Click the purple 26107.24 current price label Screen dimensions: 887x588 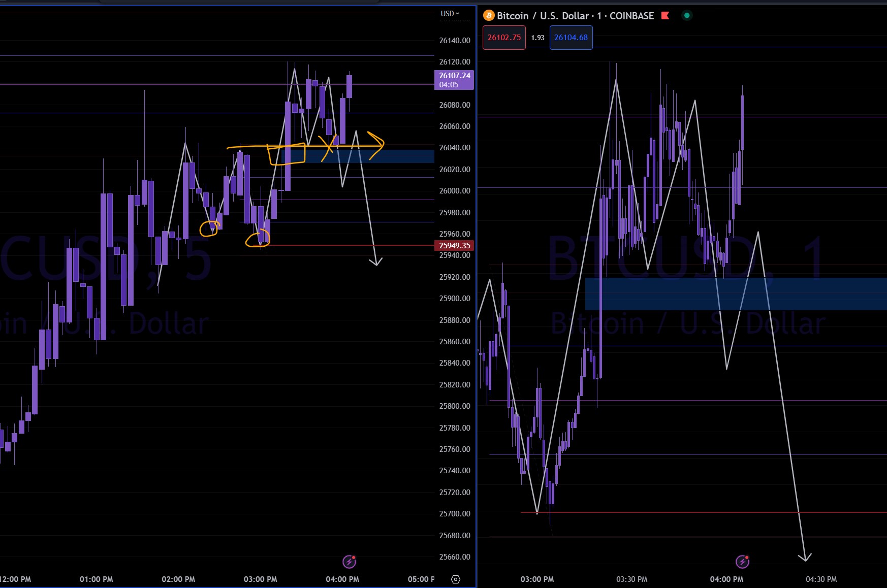[454, 80]
